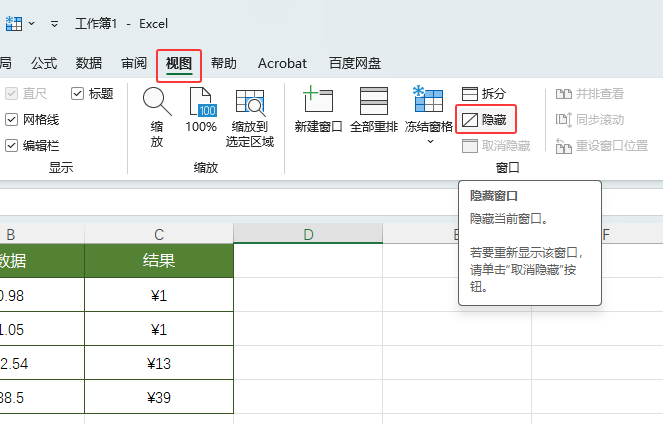
Task: Switch to the Review (审阅) tab
Action: click(x=134, y=63)
